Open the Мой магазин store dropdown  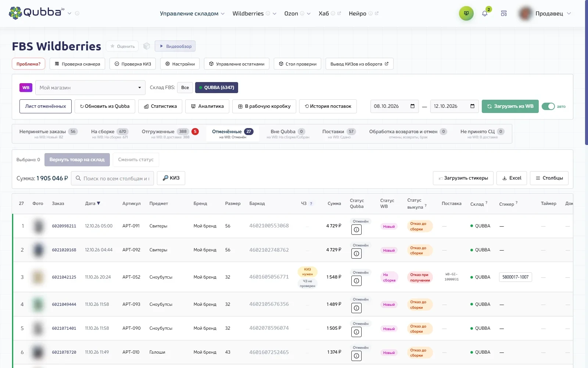click(90, 88)
